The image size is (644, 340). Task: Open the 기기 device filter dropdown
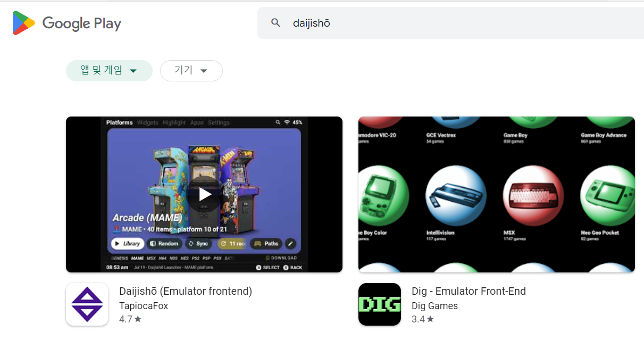click(x=191, y=71)
